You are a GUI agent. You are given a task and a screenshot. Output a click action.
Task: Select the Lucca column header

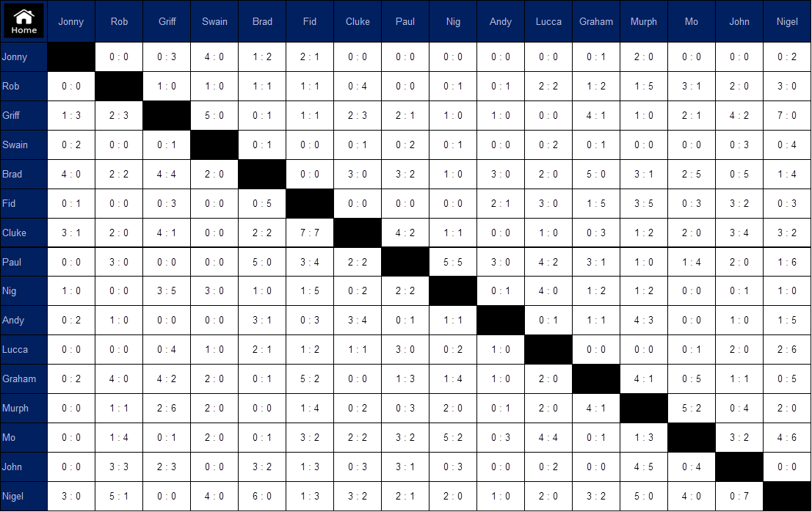[548, 21]
